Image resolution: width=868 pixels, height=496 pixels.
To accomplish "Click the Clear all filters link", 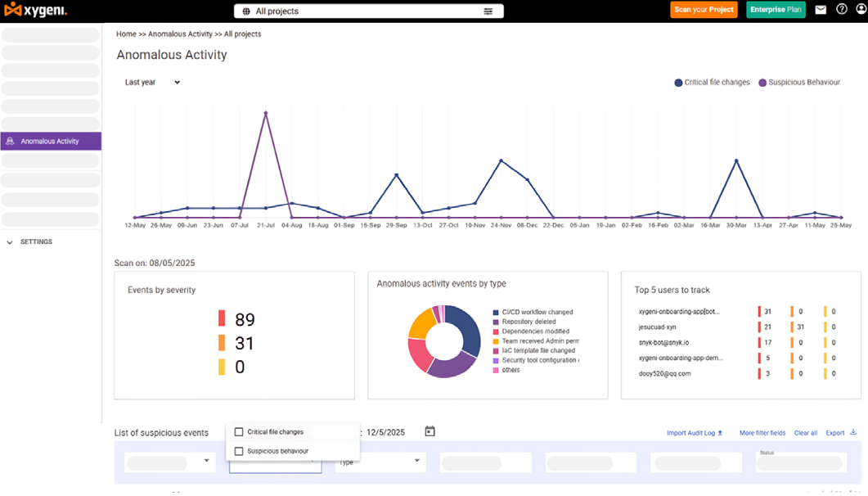I will coord(805,433).
